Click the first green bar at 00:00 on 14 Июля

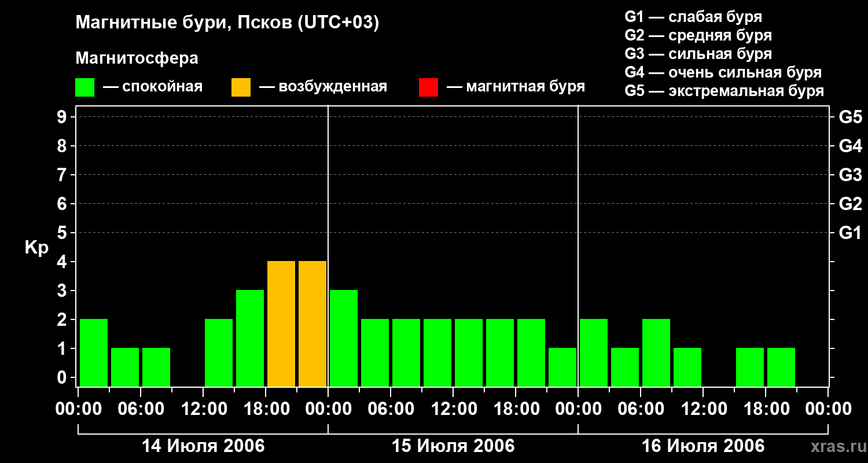94,352
